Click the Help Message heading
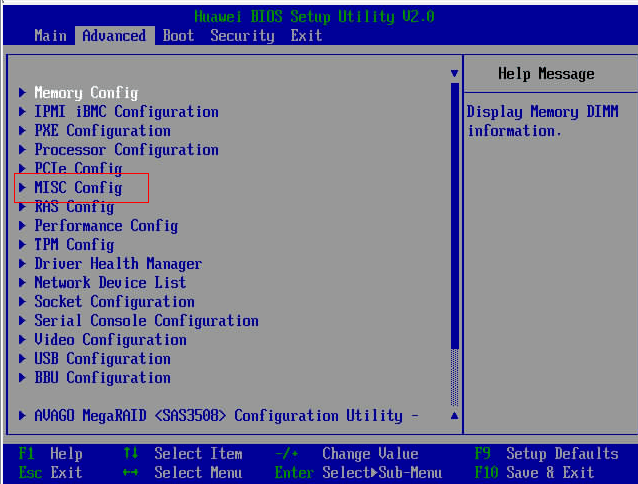 546,74
